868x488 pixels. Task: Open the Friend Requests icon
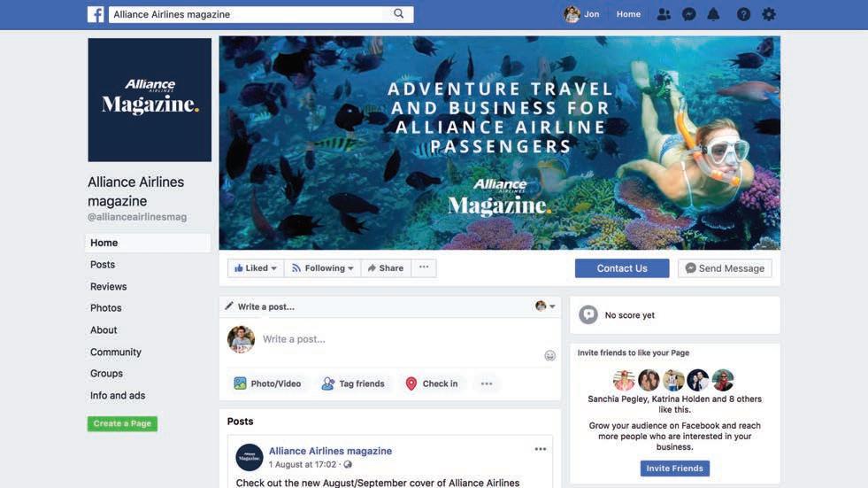pos(664,14)
